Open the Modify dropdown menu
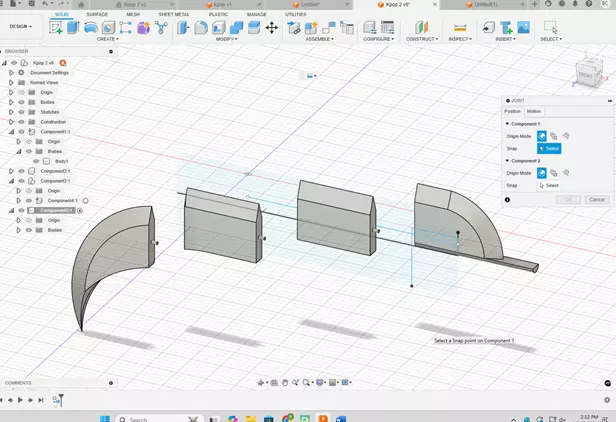This screenshot has width=616, height=422. [226, 39]
